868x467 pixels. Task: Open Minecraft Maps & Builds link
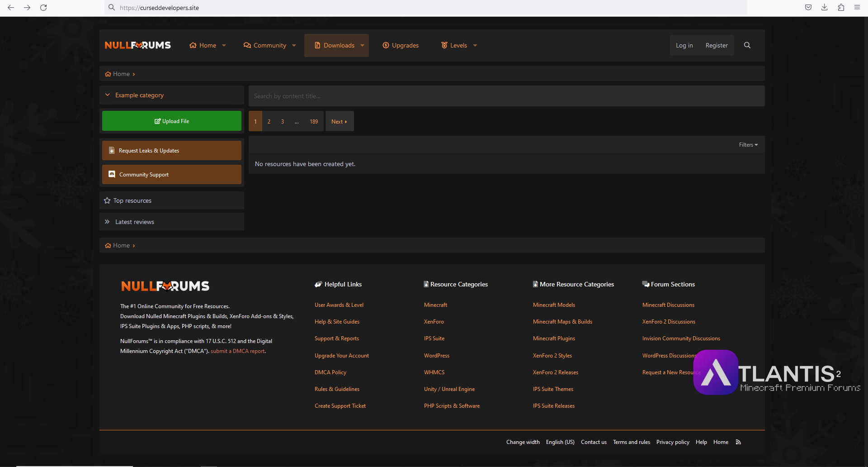(x=562, y=322)
